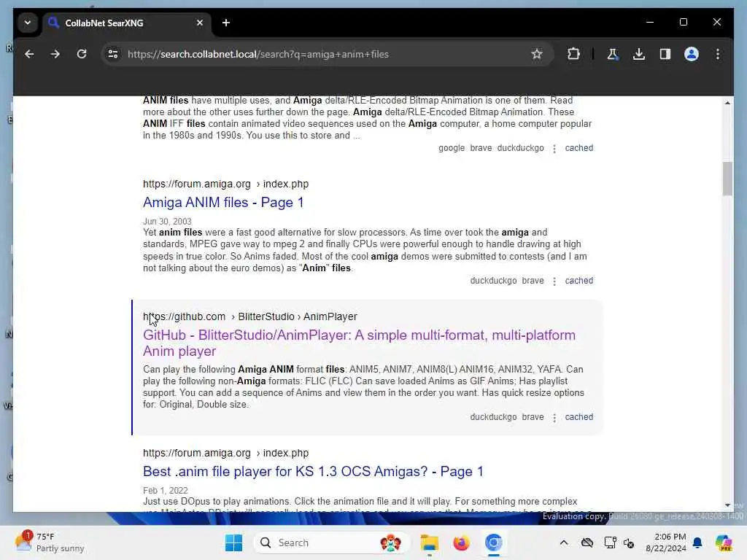Open File Explorer from the taskbar
The image size is (747, 560).
(x=429, y=542)
